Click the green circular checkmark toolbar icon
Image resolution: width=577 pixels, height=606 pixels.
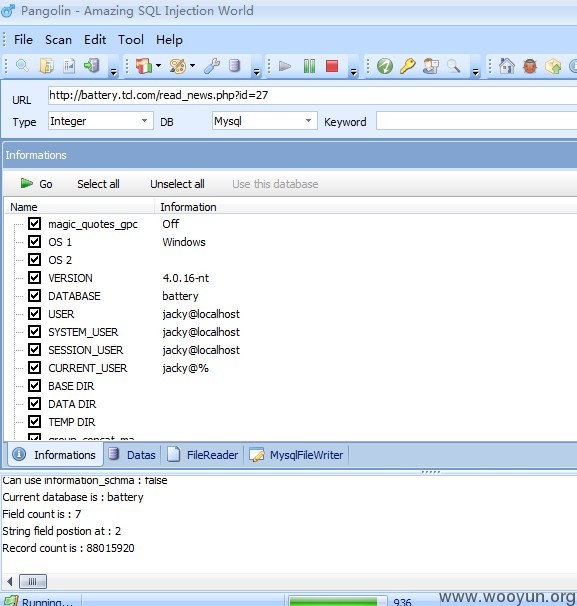385,66
